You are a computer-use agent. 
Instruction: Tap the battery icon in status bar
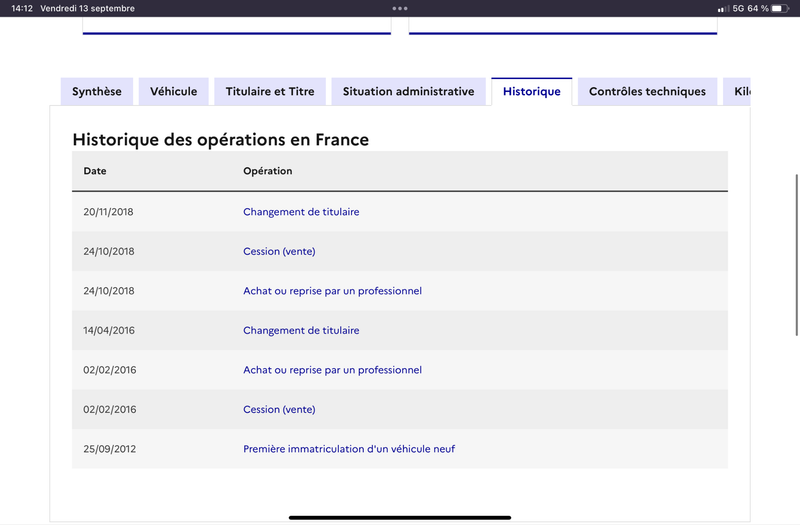click(780, 8)
